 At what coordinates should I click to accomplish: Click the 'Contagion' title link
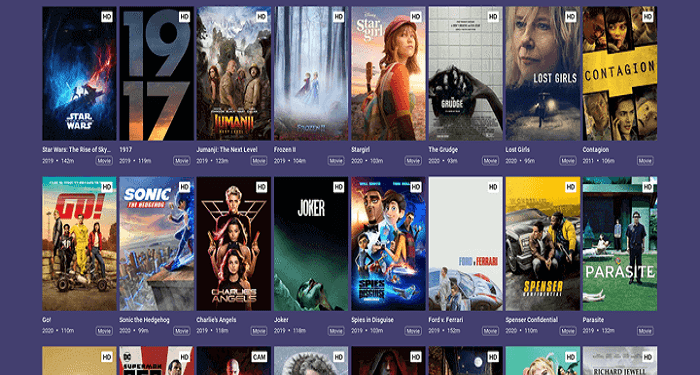pyautogui.click(x=596, y=150)
